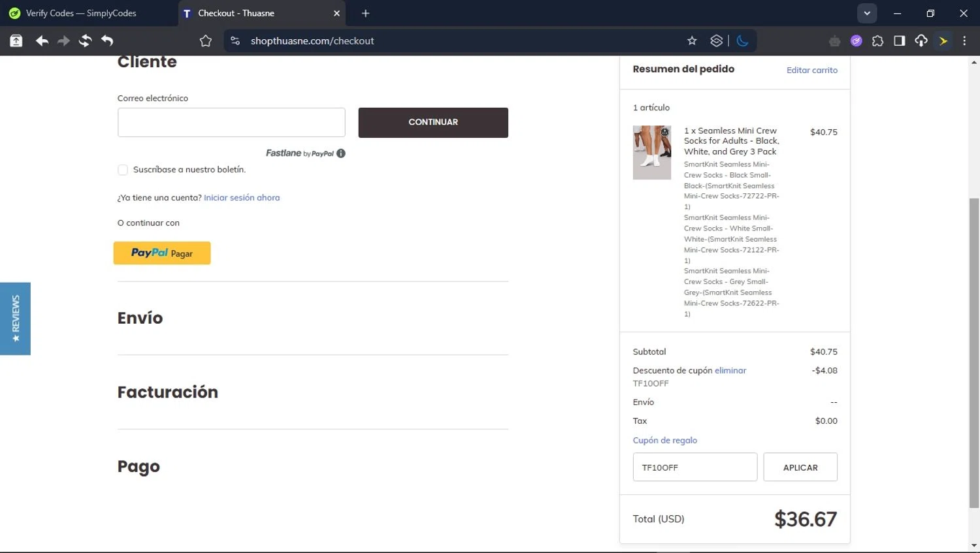Click the applied coupon label TF10OFF under Descuento
Screen dimensions: 980x553
tap(651, 383)
